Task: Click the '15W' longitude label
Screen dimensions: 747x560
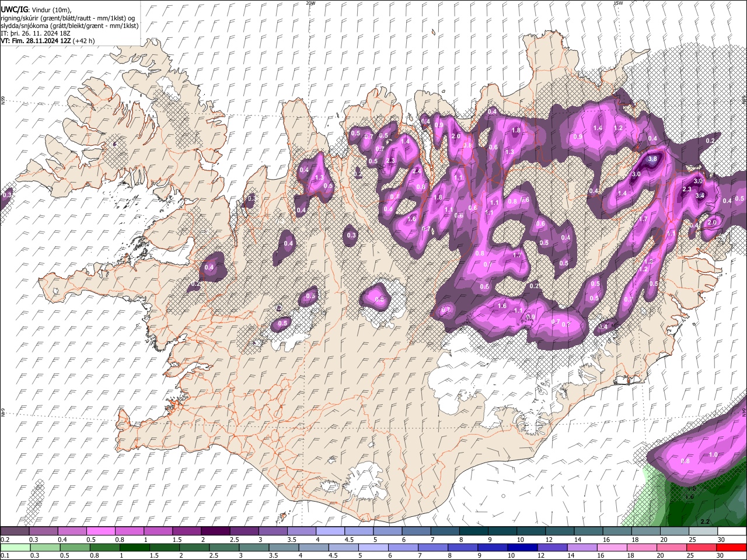Action: coord(618,3)
